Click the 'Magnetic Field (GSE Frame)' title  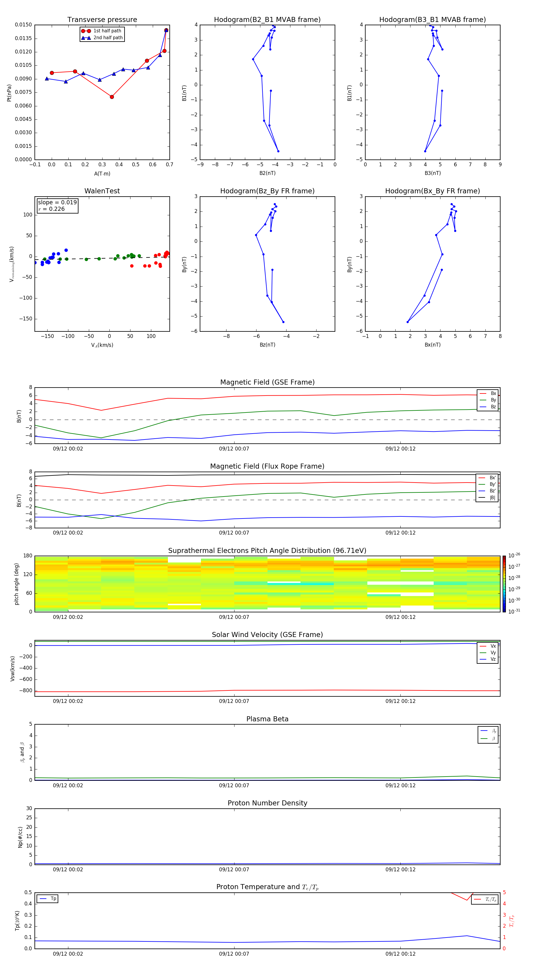point(267,382)
